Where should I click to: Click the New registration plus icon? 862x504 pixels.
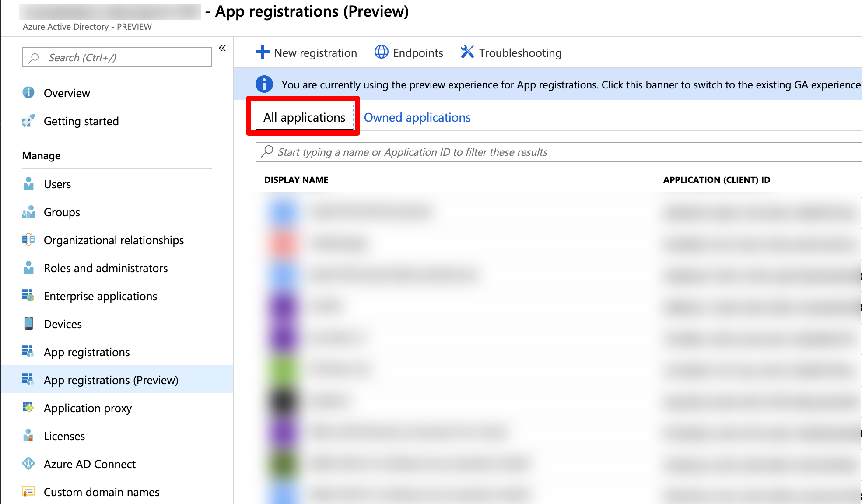[x=262, y=52]
